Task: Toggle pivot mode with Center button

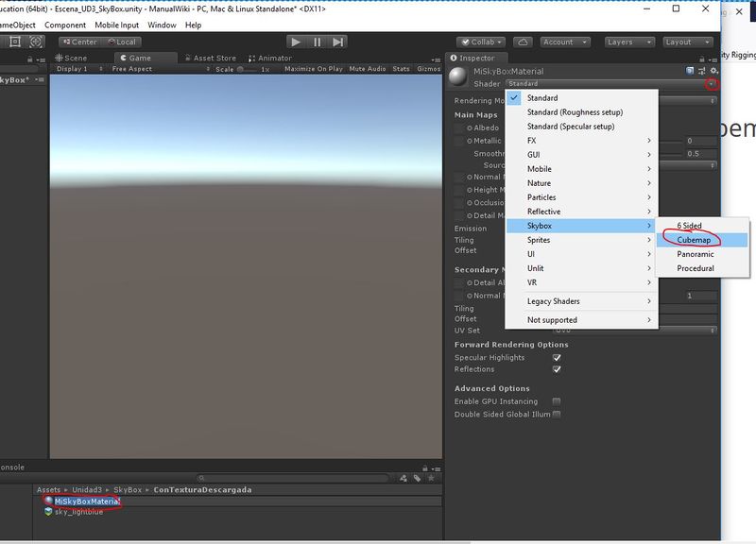Action: click(x=80, y=42)
